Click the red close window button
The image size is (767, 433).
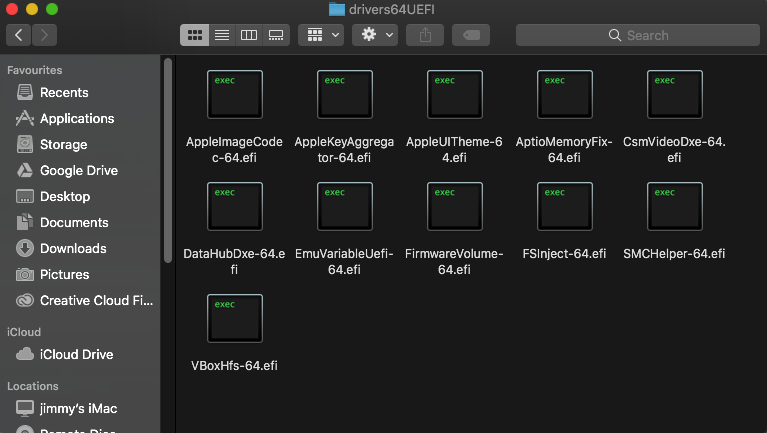pos(11,9)
